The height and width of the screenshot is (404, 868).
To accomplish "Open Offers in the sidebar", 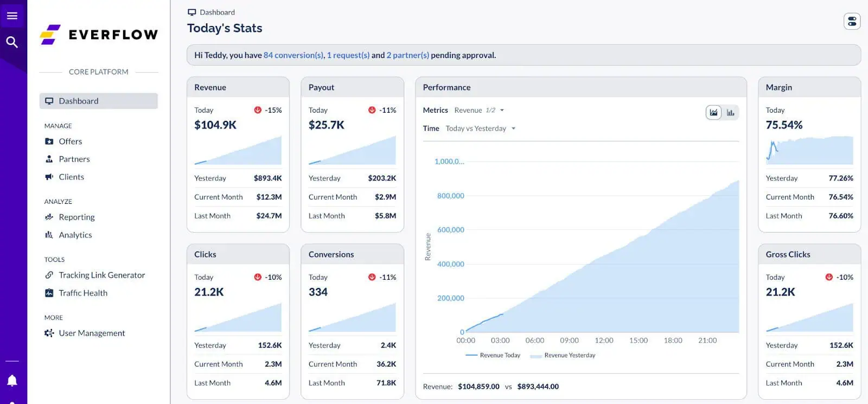I will pos(71,141).
